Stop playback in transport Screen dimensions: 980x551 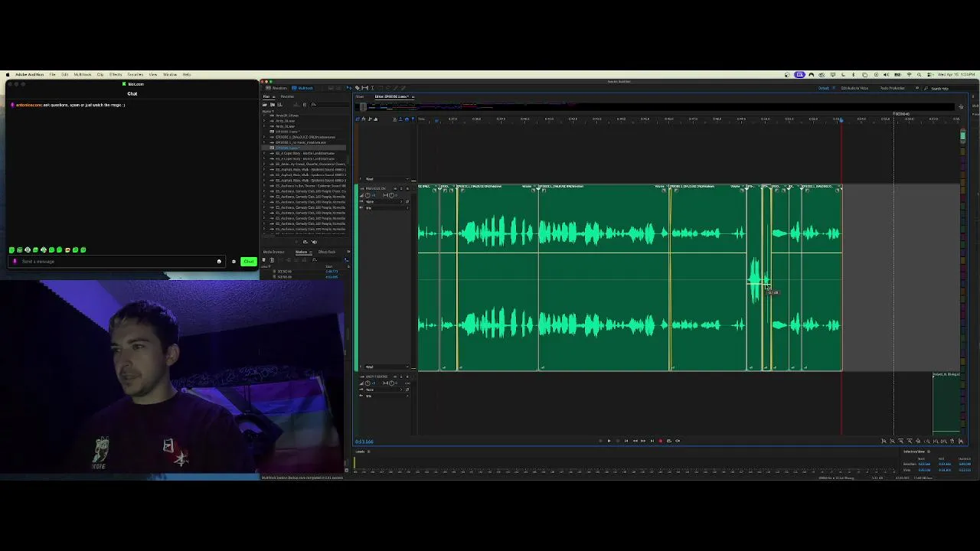coord(600,441)
